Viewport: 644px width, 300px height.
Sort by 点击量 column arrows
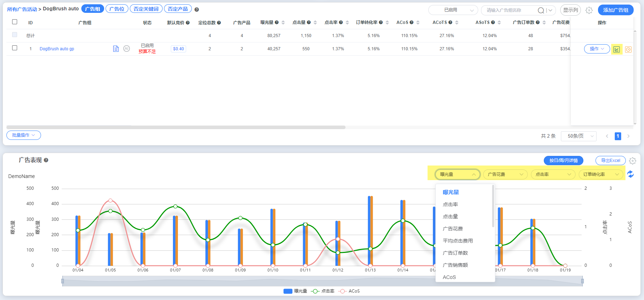click(315, 22)
